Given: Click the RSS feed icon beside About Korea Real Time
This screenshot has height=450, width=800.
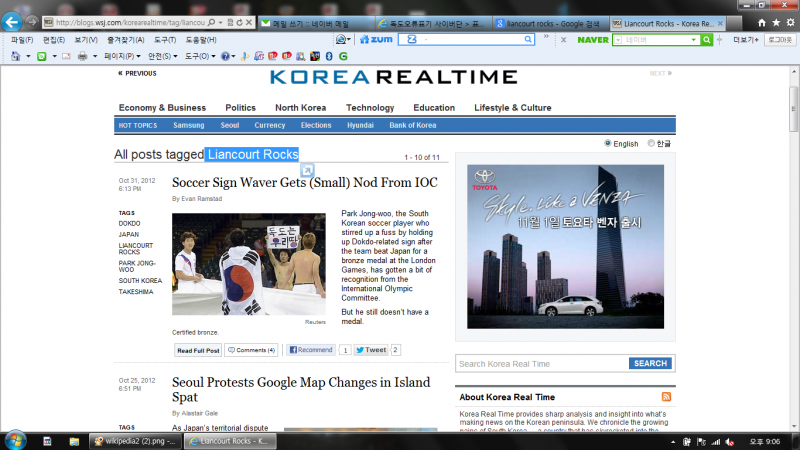Looking at the screenshot, I should pos(666,397).
